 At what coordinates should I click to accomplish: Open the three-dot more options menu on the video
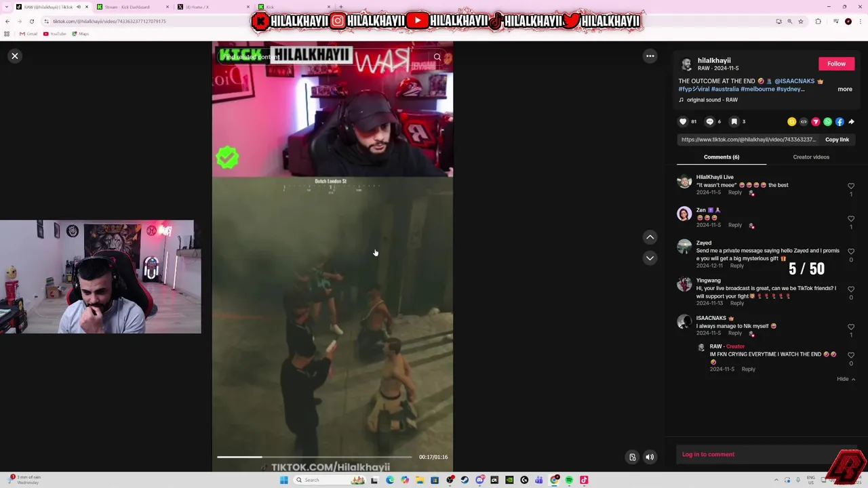650,56
